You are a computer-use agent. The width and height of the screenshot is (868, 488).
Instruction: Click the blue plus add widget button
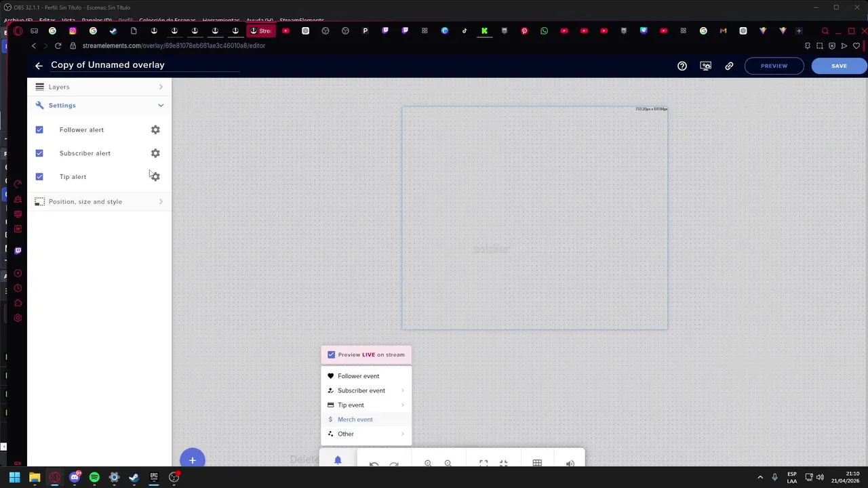point(193,460)
